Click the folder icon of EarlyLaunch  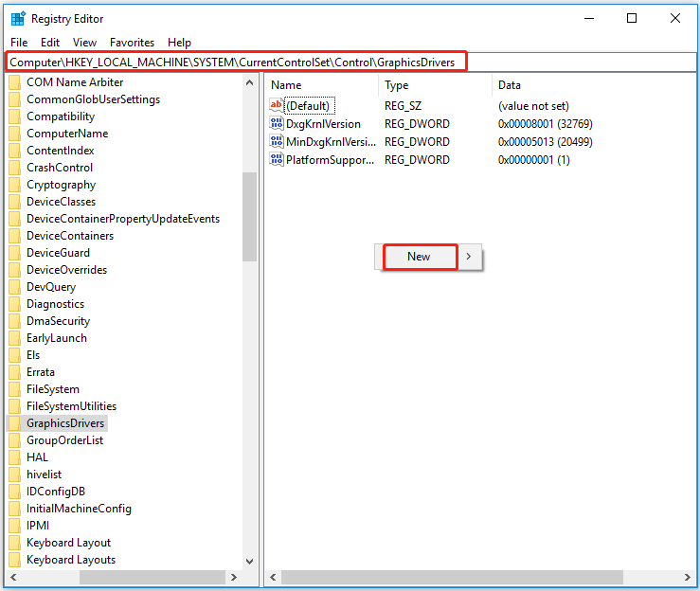coord(15,338)
